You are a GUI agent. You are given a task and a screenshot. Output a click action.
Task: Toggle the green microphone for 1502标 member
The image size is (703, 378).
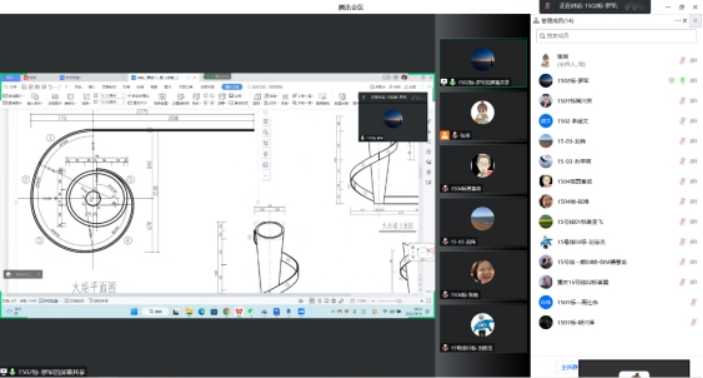click(x=682, y=81)
